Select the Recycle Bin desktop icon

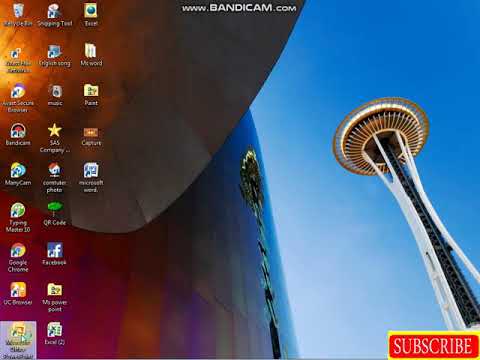pos(18,15)
